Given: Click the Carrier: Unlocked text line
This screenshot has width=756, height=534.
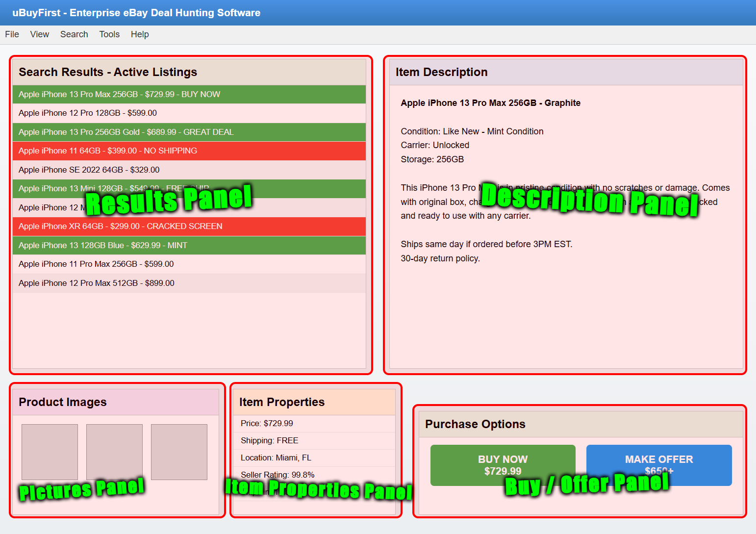Looking at the screenshot, I should (x=435, y=145).
